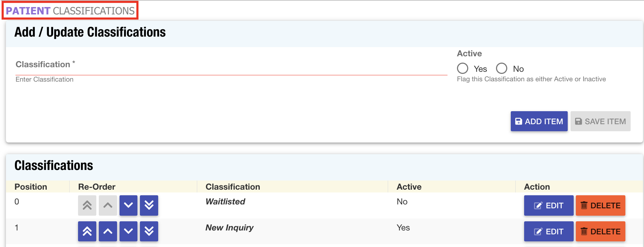Select the No radio button for Active

(502, 68)
